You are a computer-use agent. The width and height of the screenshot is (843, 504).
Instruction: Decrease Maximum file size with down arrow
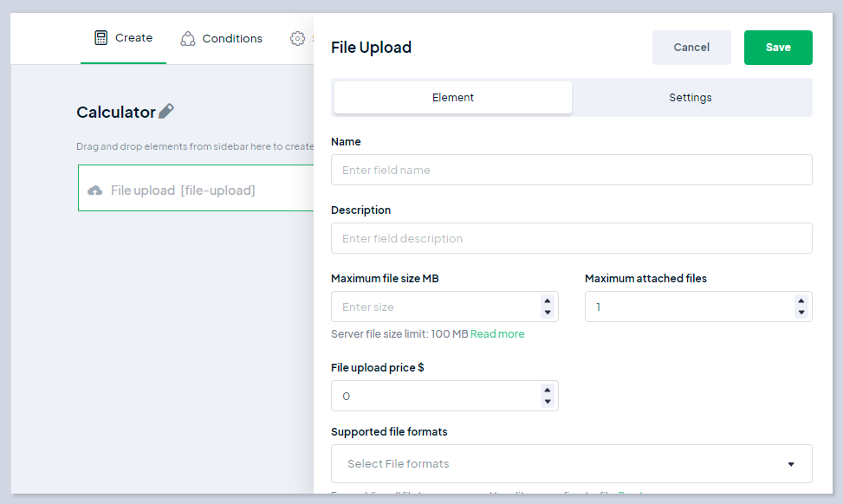pyautogui.click(x=547, y=313)
